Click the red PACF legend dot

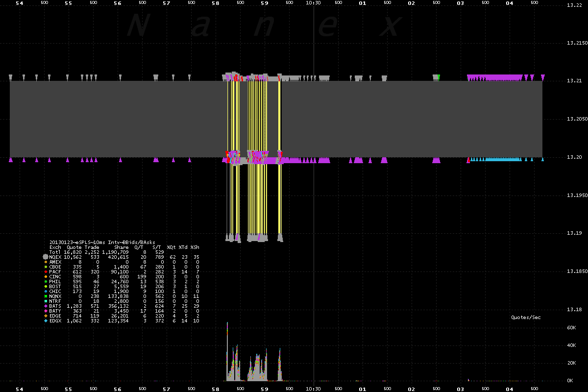click(x=46, y=271)
